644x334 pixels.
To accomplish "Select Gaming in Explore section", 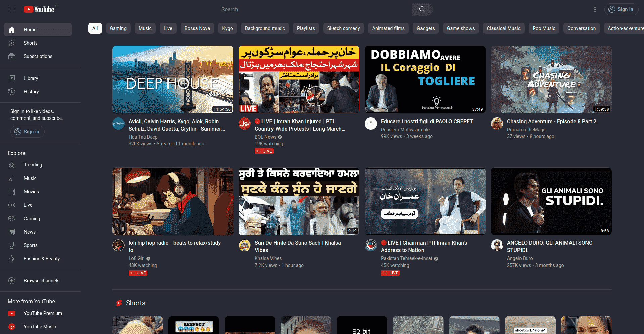I will 32,219.
